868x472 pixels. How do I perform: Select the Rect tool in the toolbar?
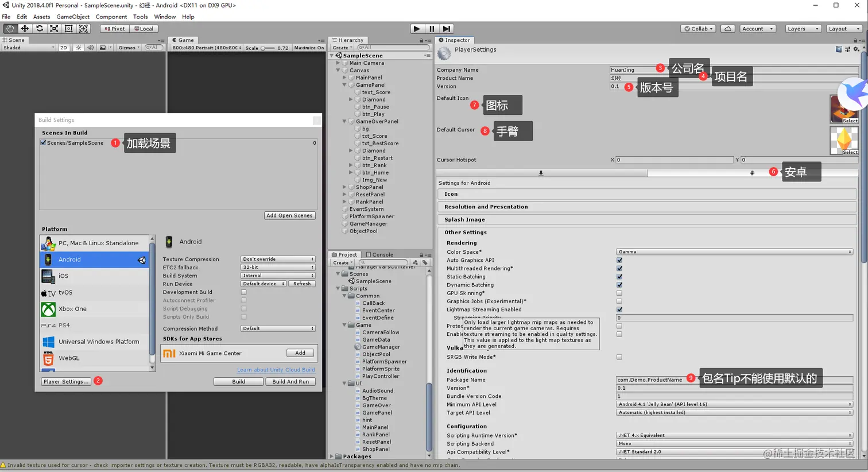[x=69, y=29]
